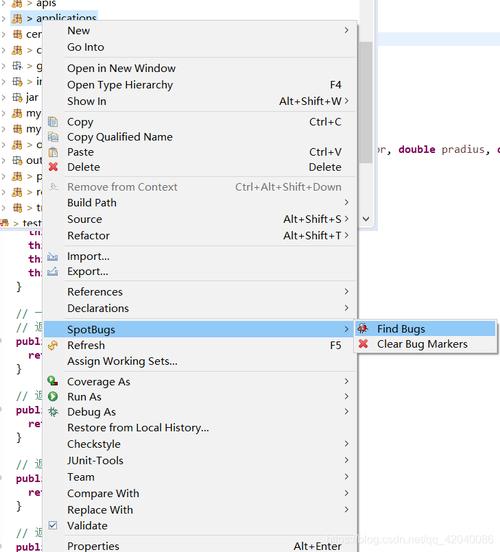Click the Paste clipboard icon
Screen dimensions: 500x552
(x=53, y=152)
